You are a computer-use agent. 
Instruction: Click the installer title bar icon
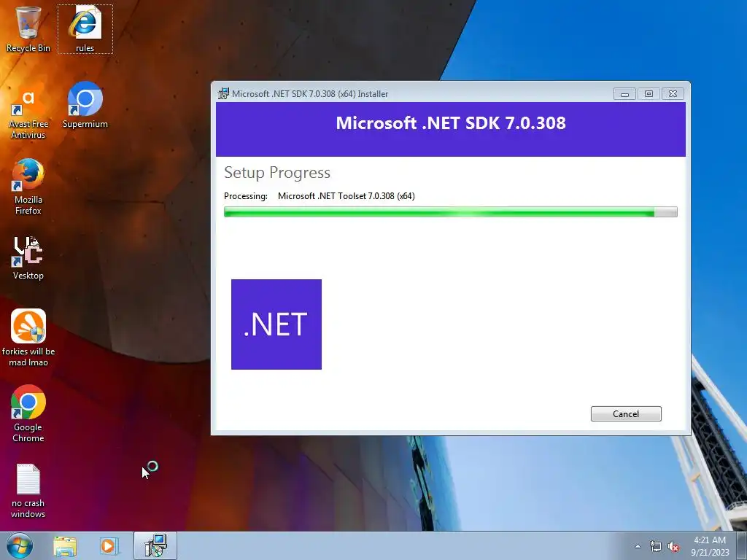223,93
